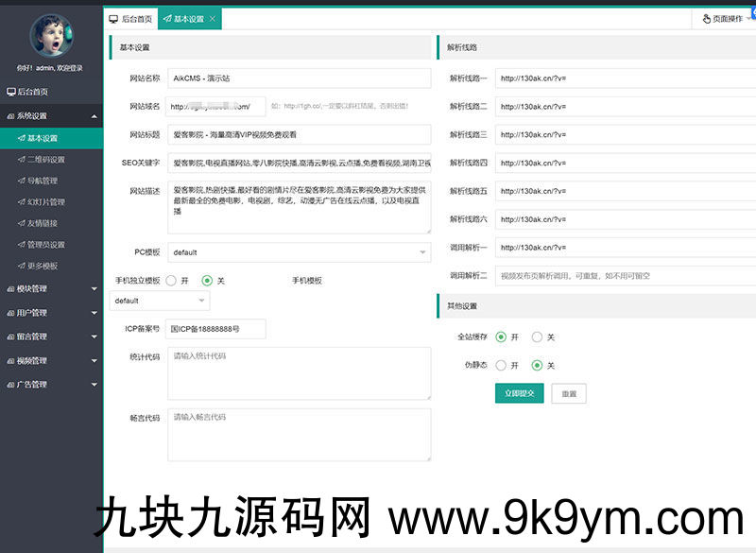Click the paper-plane icon next to 友情链接
The width and height of the screenshot is (756, 553).
point(21,223)
